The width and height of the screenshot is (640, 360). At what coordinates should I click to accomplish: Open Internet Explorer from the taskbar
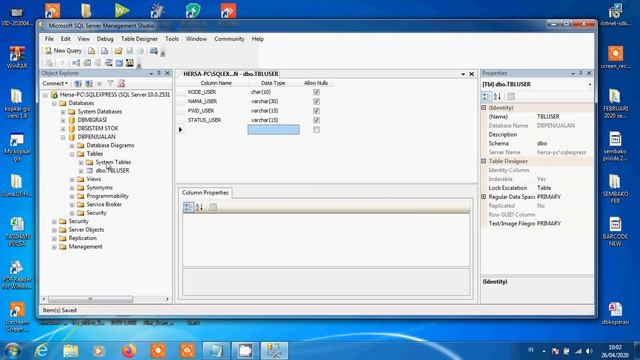tap(41, 351)
